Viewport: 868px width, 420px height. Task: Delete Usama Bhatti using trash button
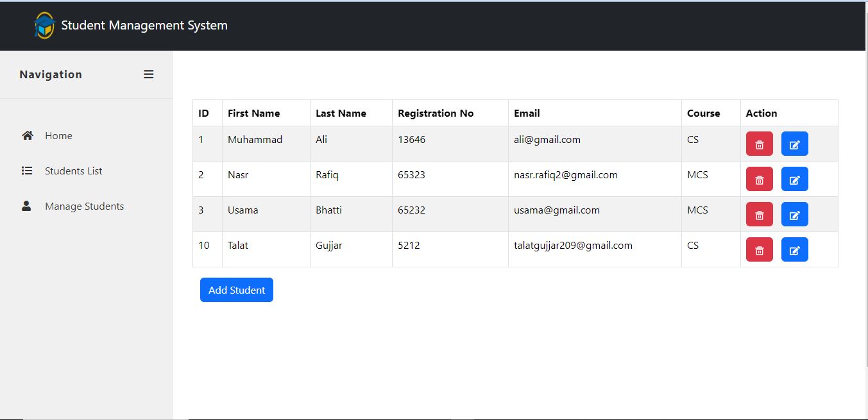(x=760, y=215)
